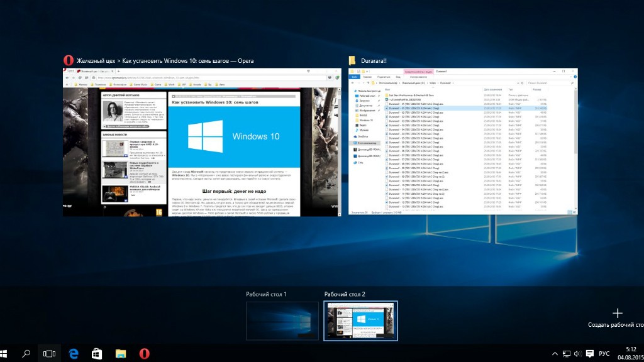This screenshot has height=362, width=644.
Task: Switch to Рабочий стол 1 thumbnail
Action: (282, 321)
